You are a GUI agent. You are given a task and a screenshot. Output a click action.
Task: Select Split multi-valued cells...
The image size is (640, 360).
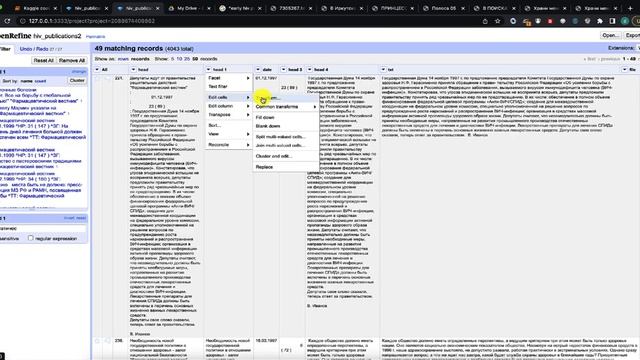(286, 137)
